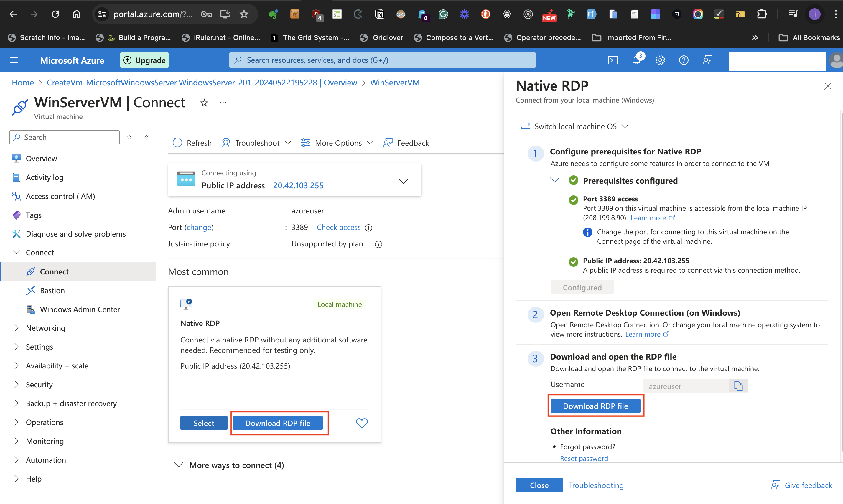The width and height of the screenshot is (843, 504).
Task: Open the feedback icon in the top bar
Action: tap(707, 60)
